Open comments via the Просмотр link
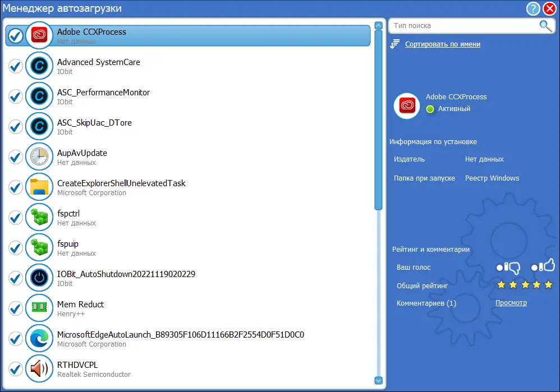560x392 pixels. [511, 302]
